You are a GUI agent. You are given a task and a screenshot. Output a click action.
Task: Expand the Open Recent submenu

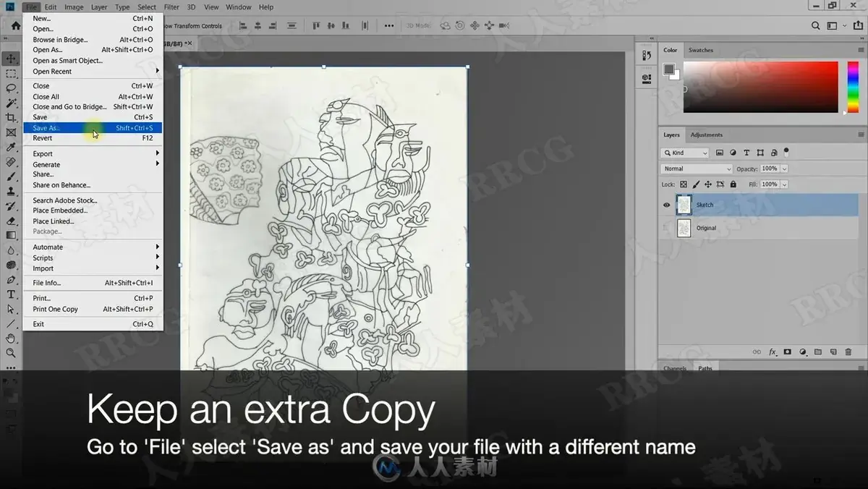(93, 71)
